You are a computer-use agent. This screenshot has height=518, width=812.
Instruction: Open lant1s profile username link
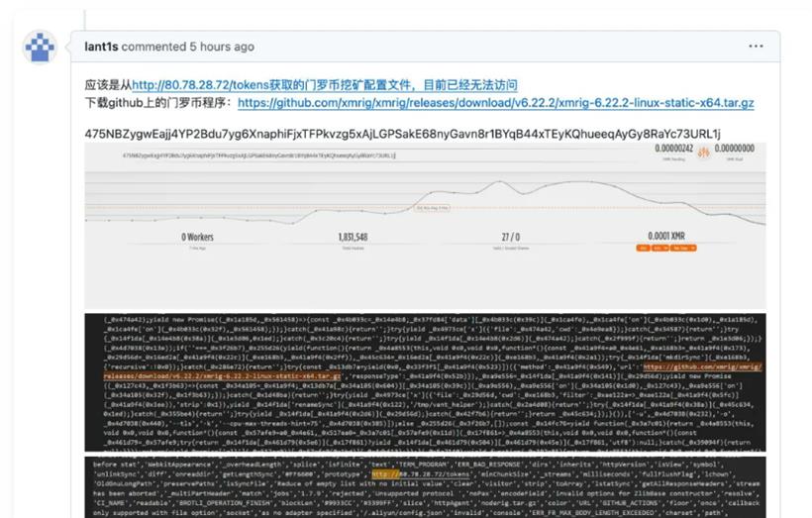click(101, 47)
